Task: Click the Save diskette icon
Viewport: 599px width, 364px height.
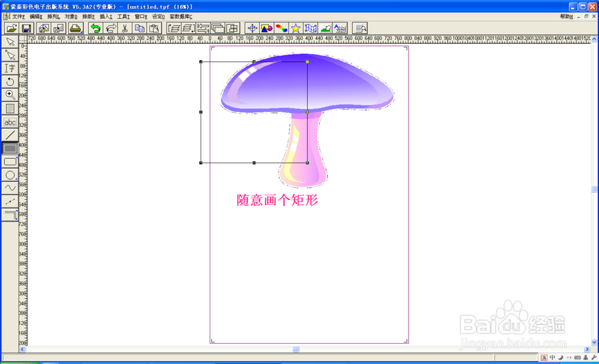Action: point(26,28)
